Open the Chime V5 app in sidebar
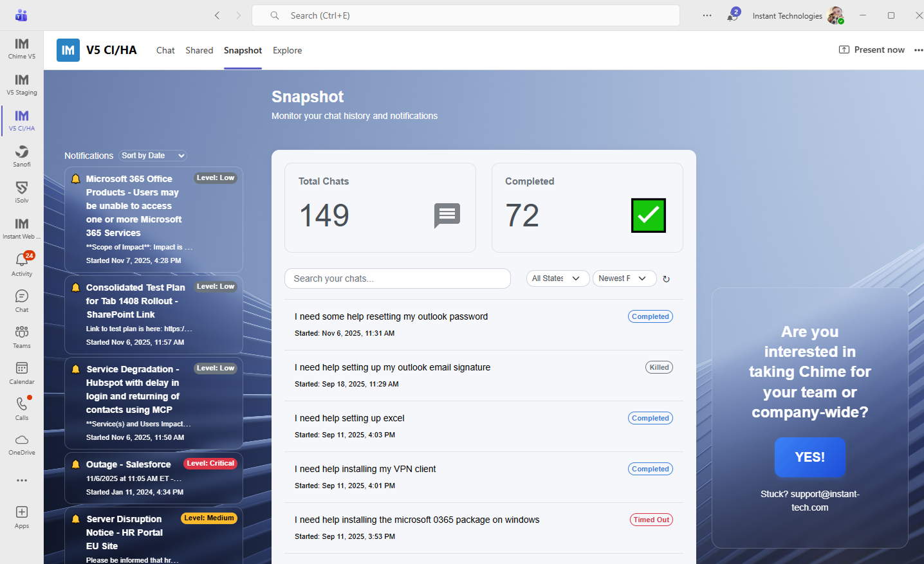The image size is (924, 564). 22,48
